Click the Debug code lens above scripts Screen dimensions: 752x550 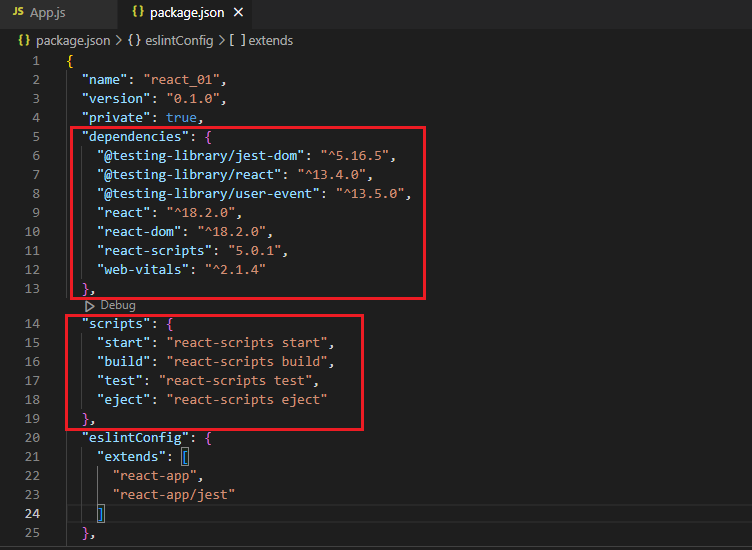118,305
